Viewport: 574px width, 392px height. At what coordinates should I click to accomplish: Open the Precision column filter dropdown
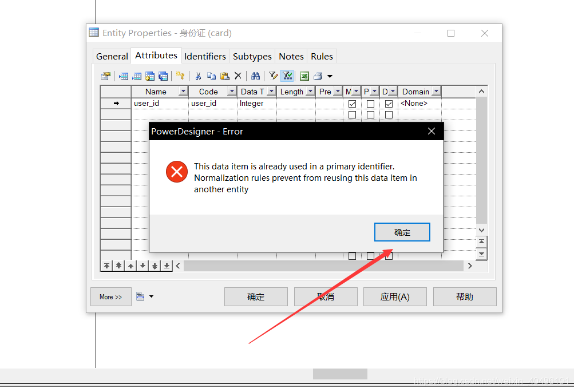[338, 91]
